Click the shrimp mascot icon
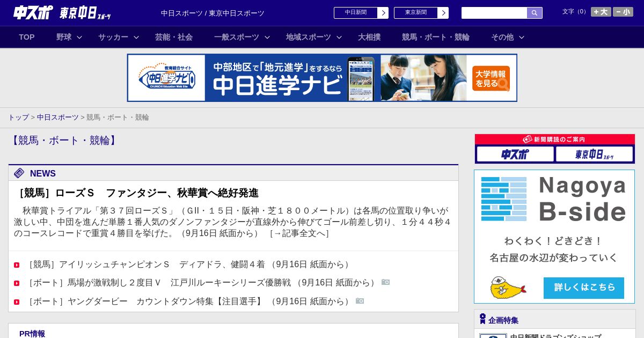 pos(508,288)
